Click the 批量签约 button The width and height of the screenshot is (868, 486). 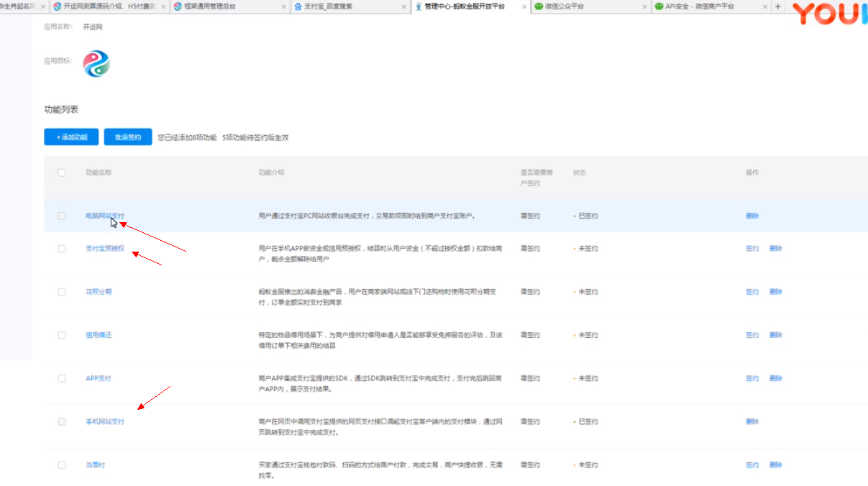128,137
